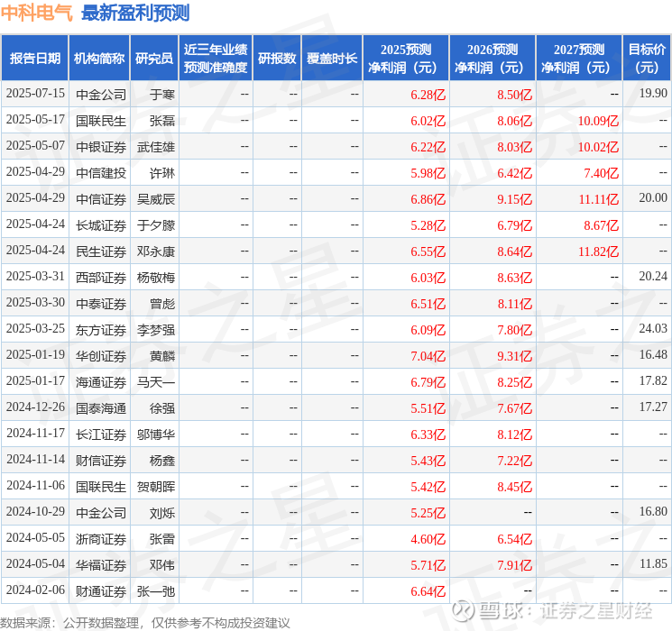This screenshot has width=672, height=631.
Task: Click the 2026预测净利润 column header
Action: coord(492,58)
